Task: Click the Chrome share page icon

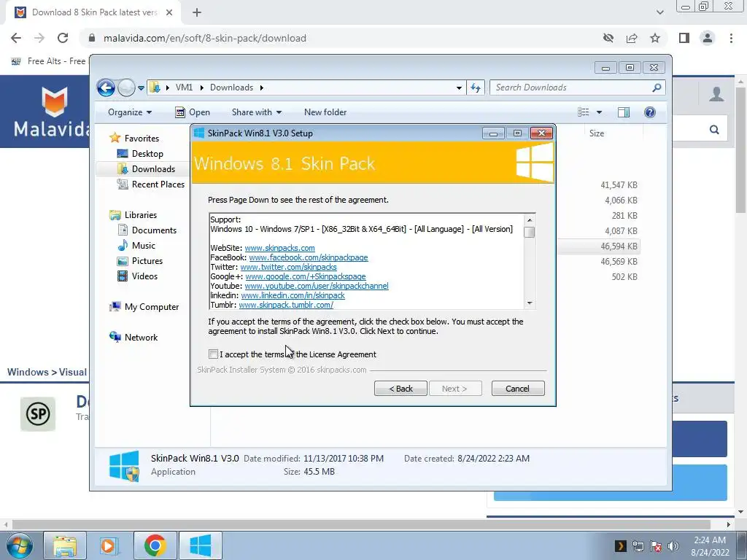Action: coord(632,38)
